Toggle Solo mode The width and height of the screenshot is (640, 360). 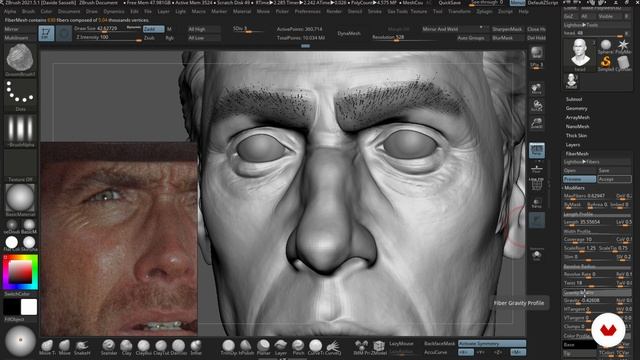(536, 254)
